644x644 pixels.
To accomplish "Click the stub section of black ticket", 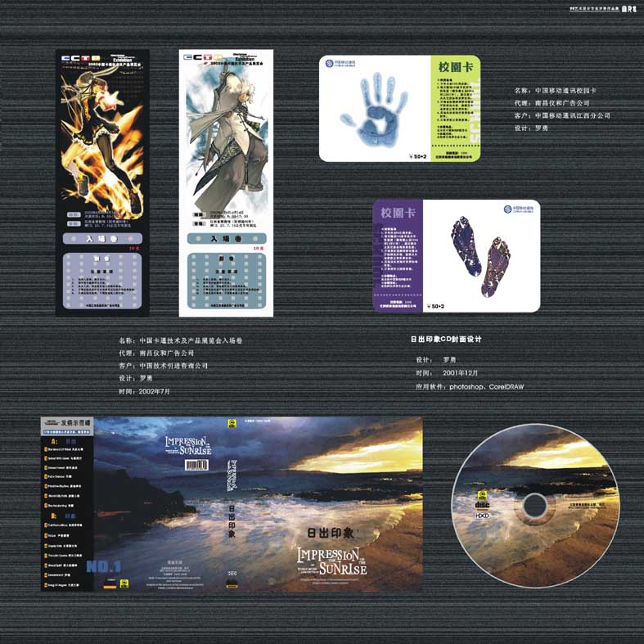I will click(102, 281).
